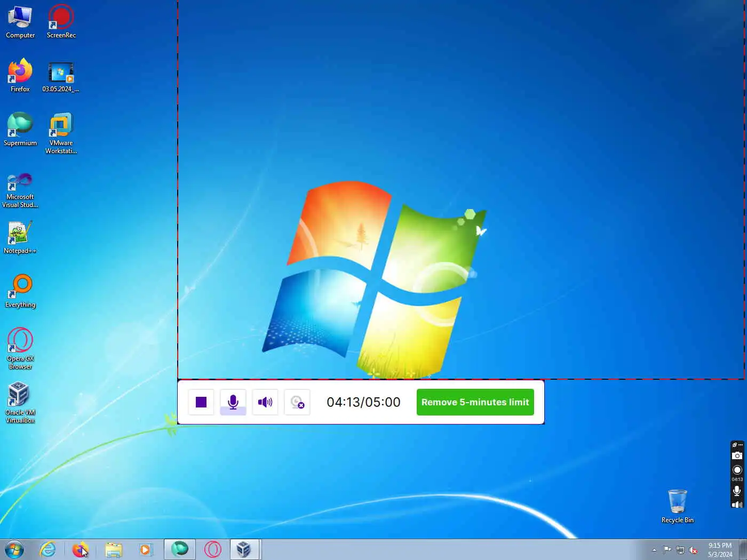Open Action Center flag in tray

(x=667, y=550)
